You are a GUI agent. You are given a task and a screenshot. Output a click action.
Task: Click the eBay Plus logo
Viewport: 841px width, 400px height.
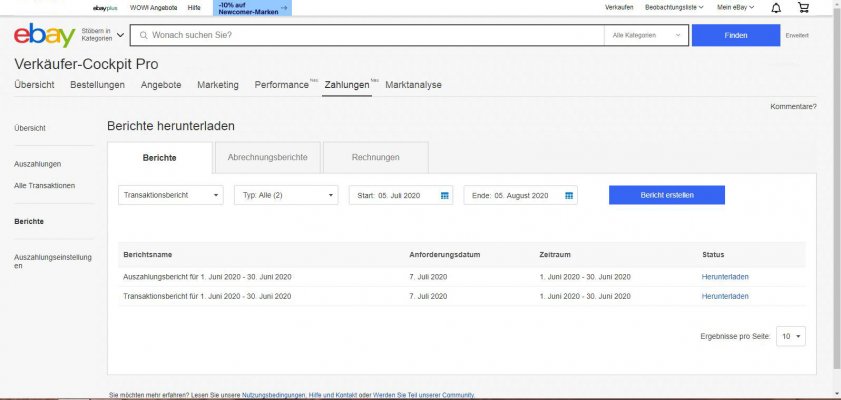107,8
